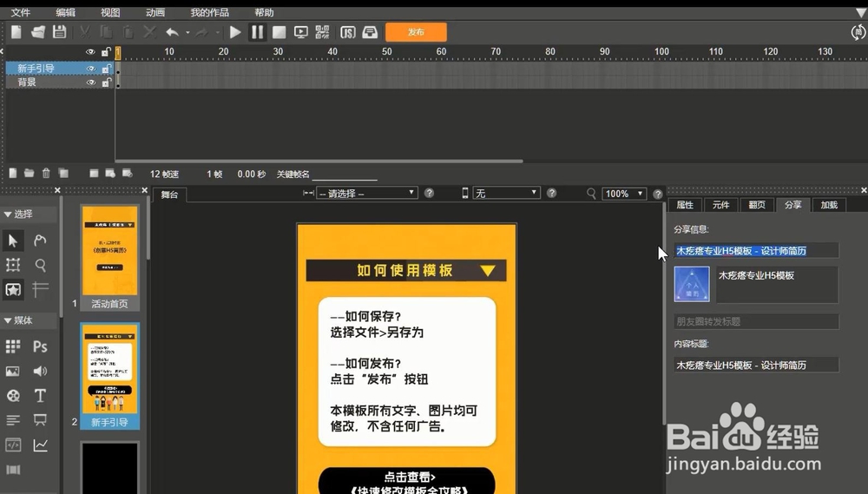The width and height of the screenshot is (868, 494).
Task: Toggle lock on 新手引导 layer
Action: (106, 69)
